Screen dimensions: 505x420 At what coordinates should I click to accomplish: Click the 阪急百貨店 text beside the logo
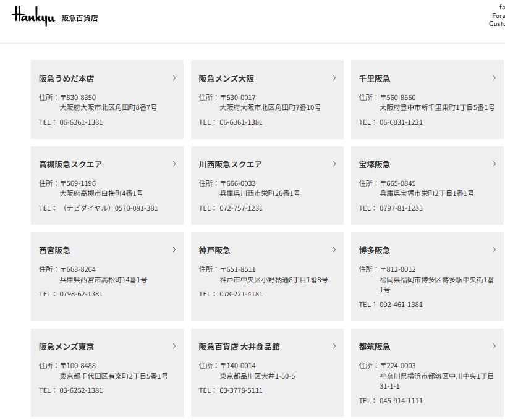(x=80, y=19)
